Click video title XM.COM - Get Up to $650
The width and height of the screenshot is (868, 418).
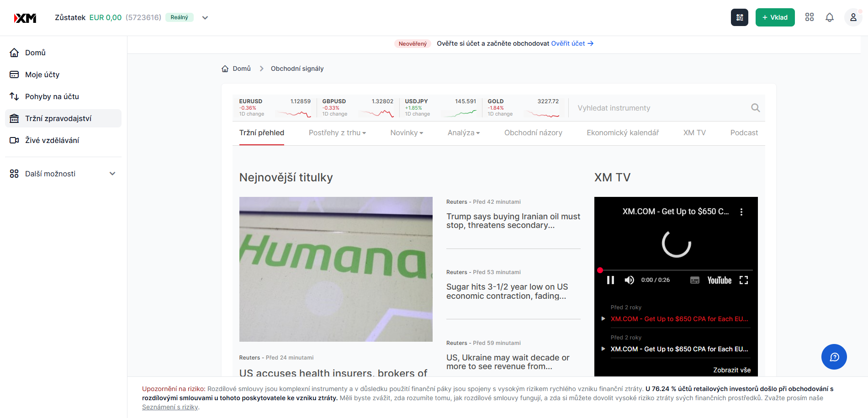click(676, 212)
